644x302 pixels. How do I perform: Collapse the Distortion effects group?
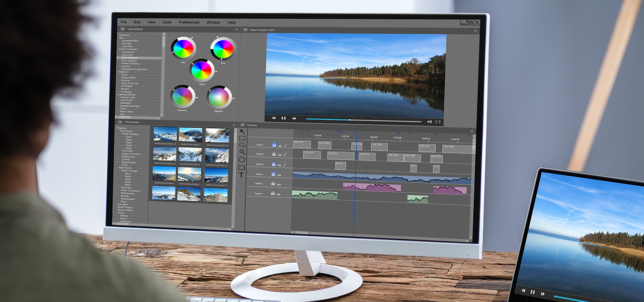click(123, 72)
